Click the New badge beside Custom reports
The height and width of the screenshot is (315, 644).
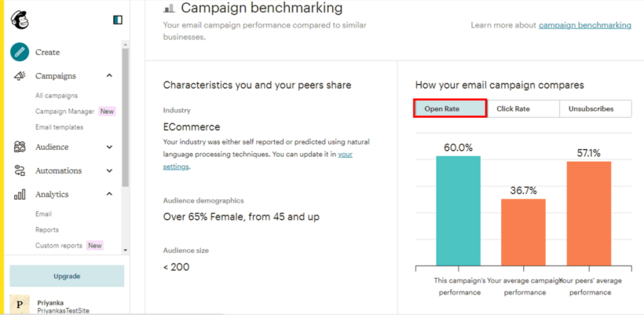click(x=95, y=246)
